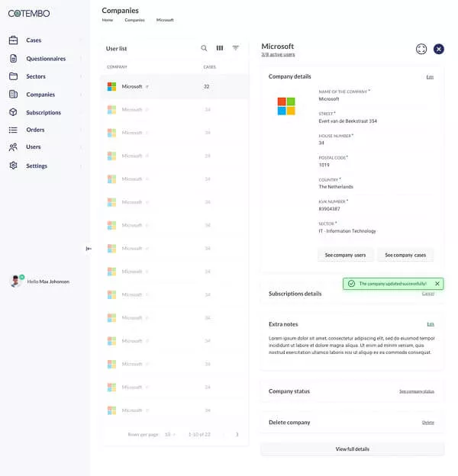Click the Microsoft breadcrumb

point(165,20)
